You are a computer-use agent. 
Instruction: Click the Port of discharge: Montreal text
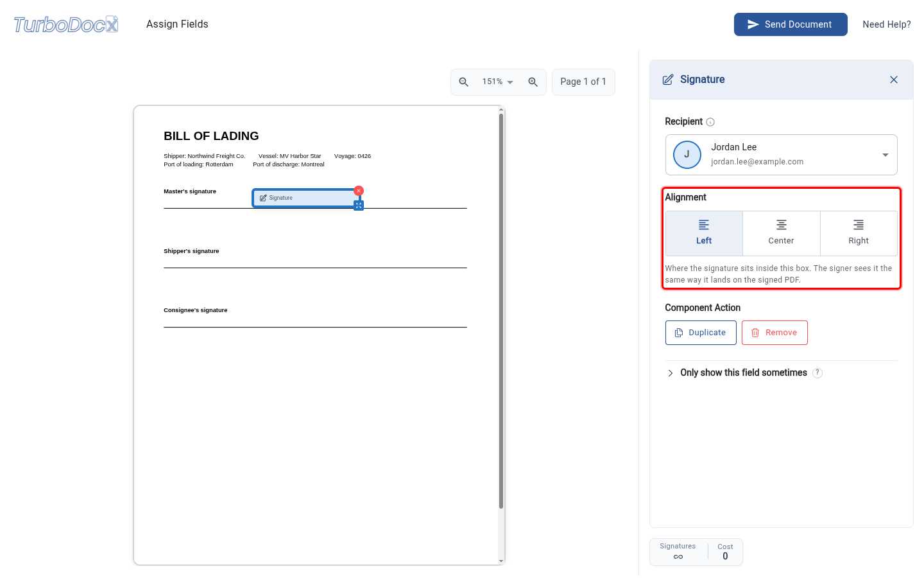(289, 164)
